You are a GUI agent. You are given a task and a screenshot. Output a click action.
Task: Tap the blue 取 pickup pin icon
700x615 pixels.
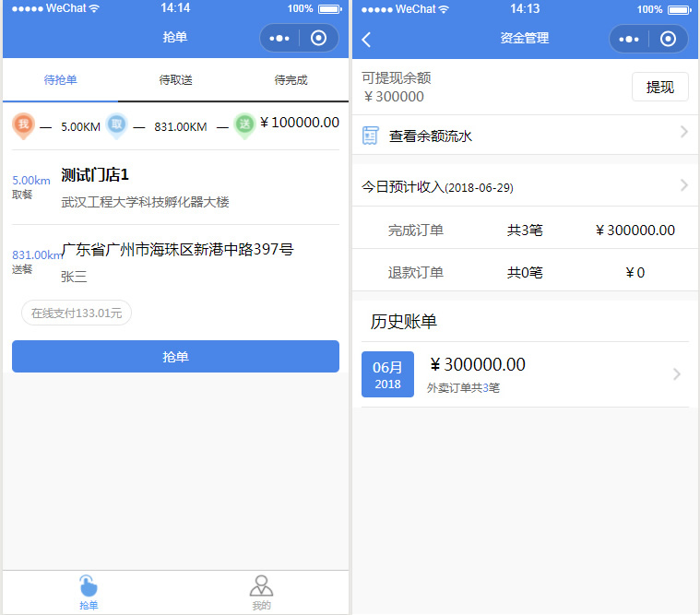point(115,125)
